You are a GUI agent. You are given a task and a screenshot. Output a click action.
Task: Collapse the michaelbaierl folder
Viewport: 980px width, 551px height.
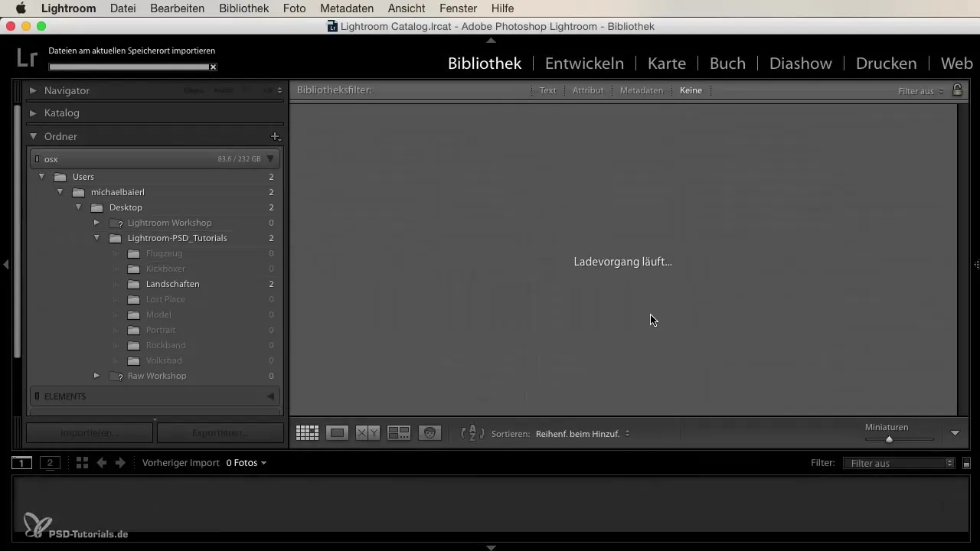tap(60, 192)
